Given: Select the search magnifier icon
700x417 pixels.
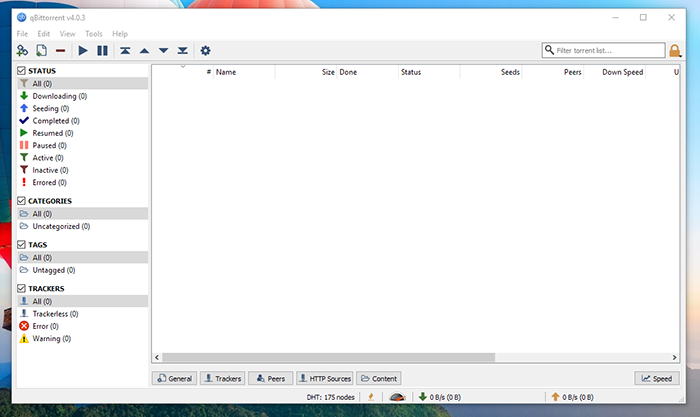Looking at the screenshot, I should click(550, 50).
